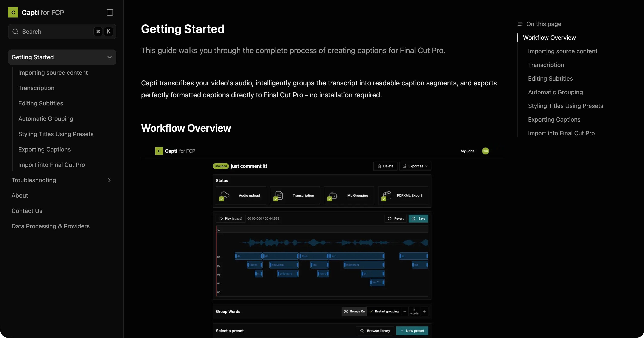Click the Capti logo icon in the sidebar

(13, 12)
